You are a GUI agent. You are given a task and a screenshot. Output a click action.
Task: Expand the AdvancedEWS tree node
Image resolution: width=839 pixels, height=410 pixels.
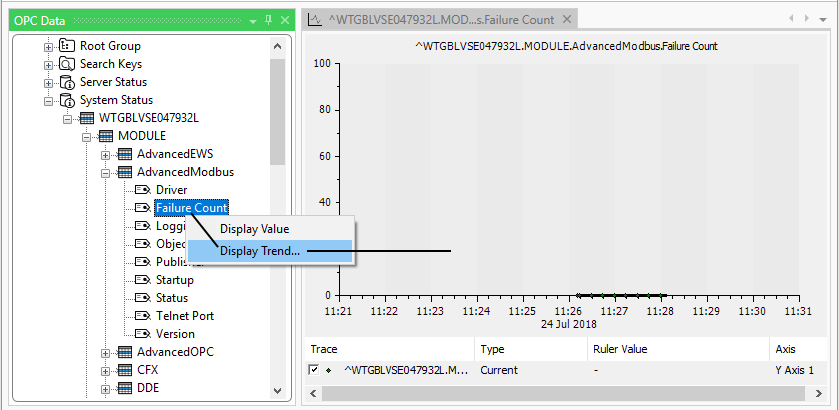(105, 154)
